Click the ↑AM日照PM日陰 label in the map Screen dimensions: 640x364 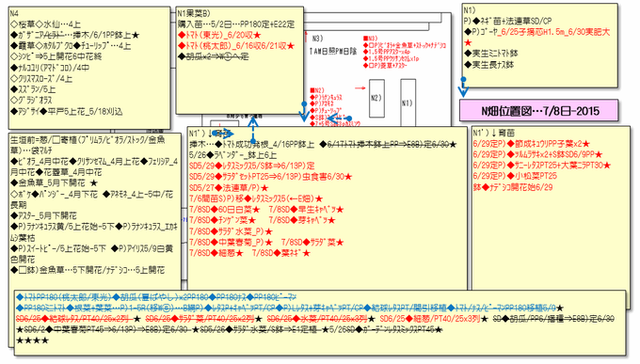coord(332,52)
